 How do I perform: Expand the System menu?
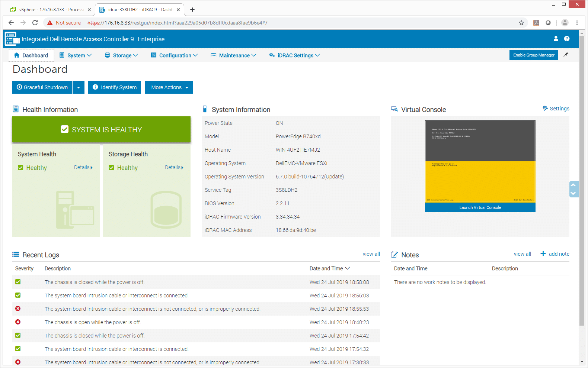pyautogui.click(x=76, y=55)
